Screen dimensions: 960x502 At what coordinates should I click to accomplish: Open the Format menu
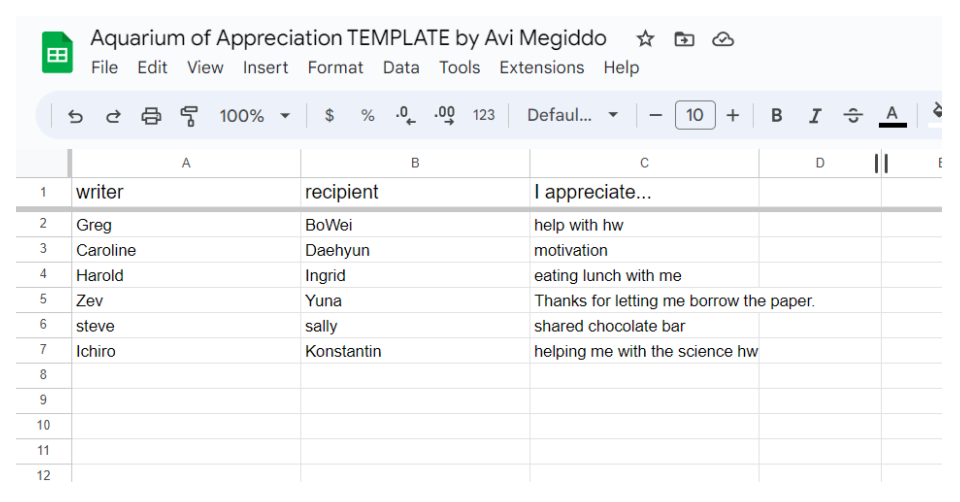coord(336,67)
